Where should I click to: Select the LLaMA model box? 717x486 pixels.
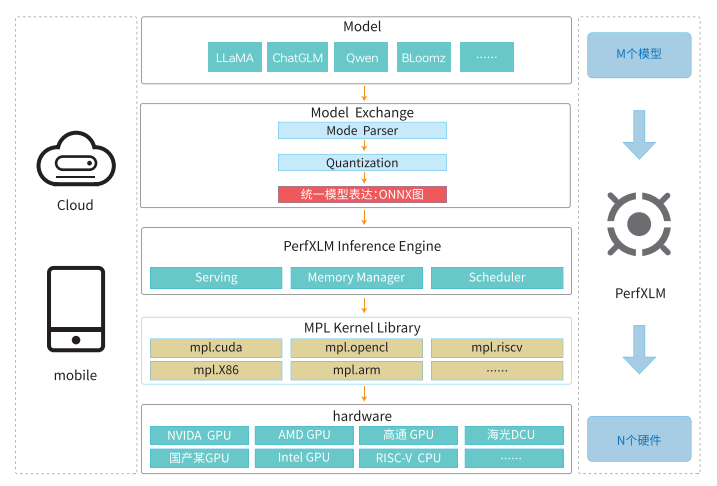[x=235, y=57]
